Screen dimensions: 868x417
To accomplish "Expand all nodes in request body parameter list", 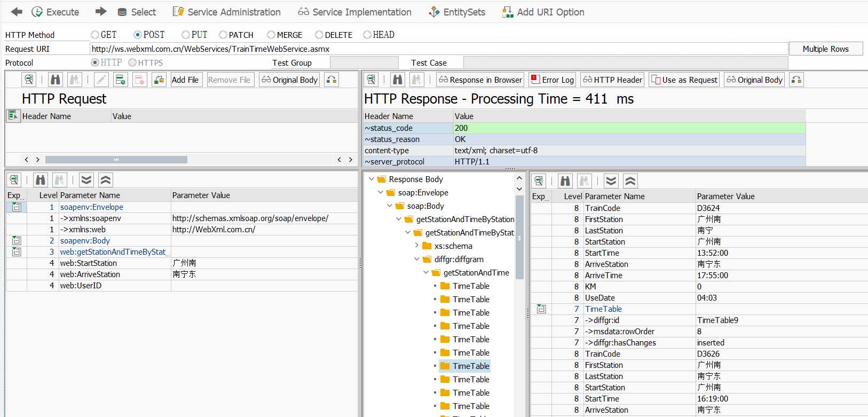I will point(86,180).
